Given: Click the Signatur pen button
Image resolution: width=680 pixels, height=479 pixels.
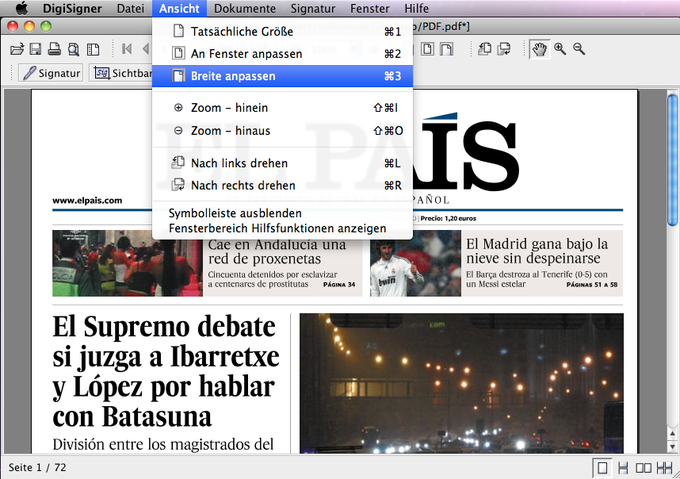Looking at the screenshot, I should (51, 73).
